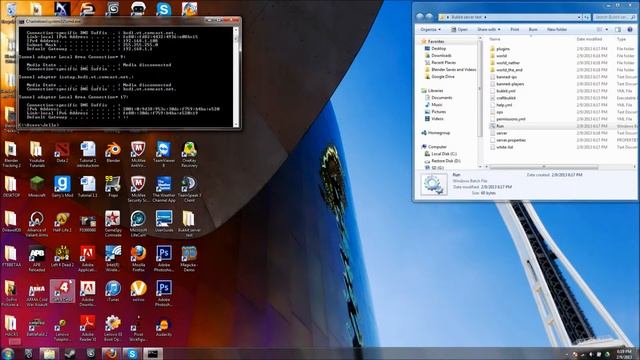Click the command prompt vertical scrollbar
This screenshot has height=360, width=640.
tap(236, 77)
